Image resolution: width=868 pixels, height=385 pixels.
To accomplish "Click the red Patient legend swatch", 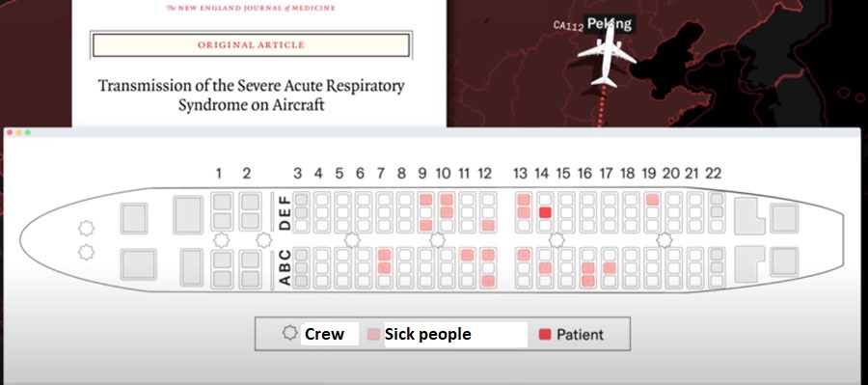I will 545,335.
